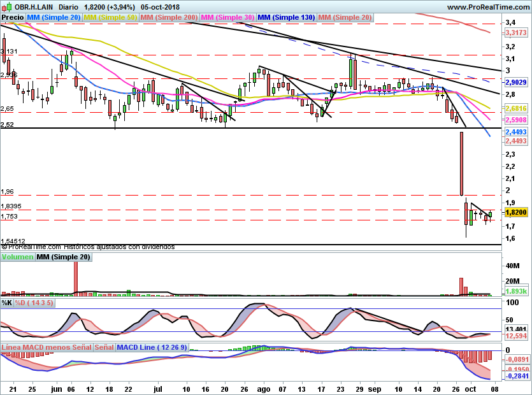Click the candlestick icon beside OBR.H.LAIN
This screenshot has height=395, width=532.
(6, 7)
